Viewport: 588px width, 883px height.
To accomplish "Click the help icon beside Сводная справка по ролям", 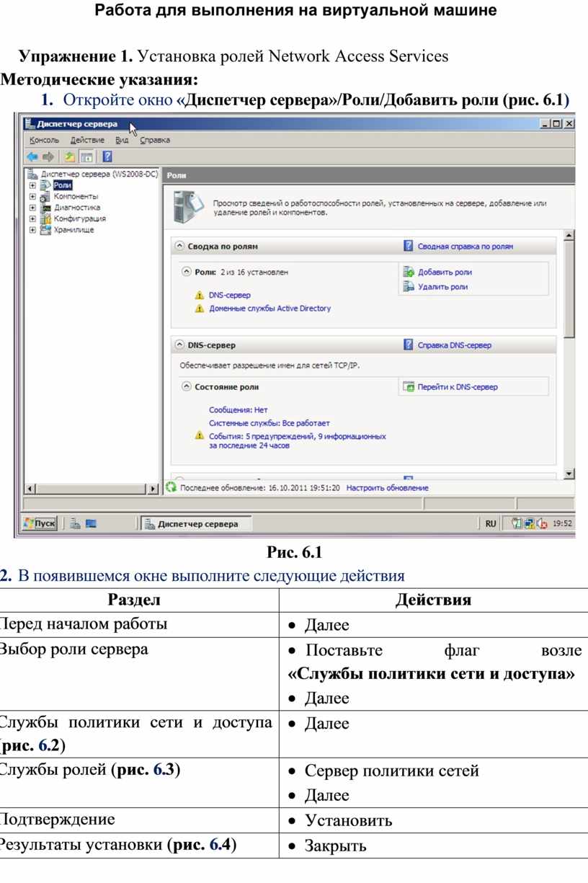I will pyautogui.click(x=409, y=246).
